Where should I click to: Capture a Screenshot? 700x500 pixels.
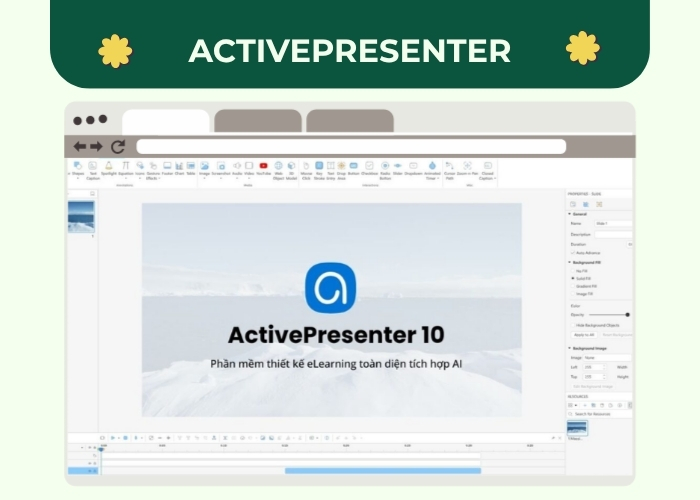221,170
